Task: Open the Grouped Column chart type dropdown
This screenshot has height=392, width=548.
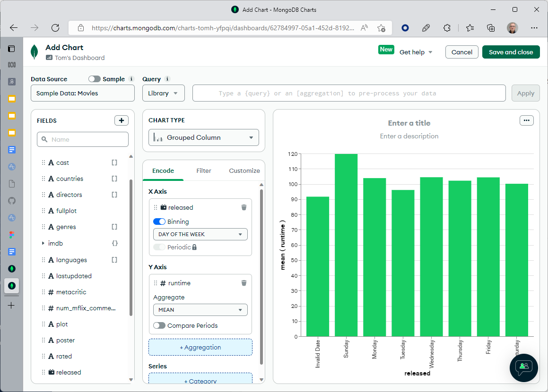Action: point(204,137)
